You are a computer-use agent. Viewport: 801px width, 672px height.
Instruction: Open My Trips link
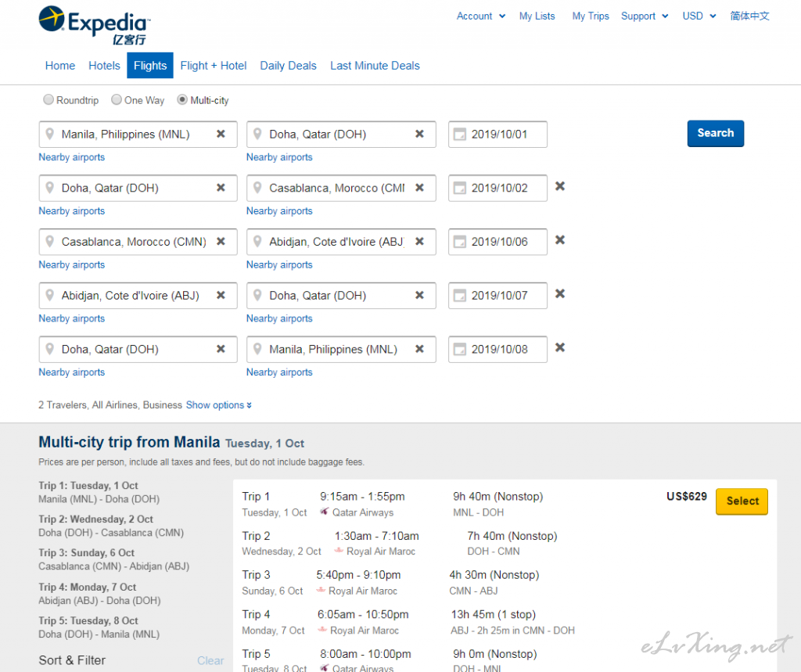pos(591,16)
